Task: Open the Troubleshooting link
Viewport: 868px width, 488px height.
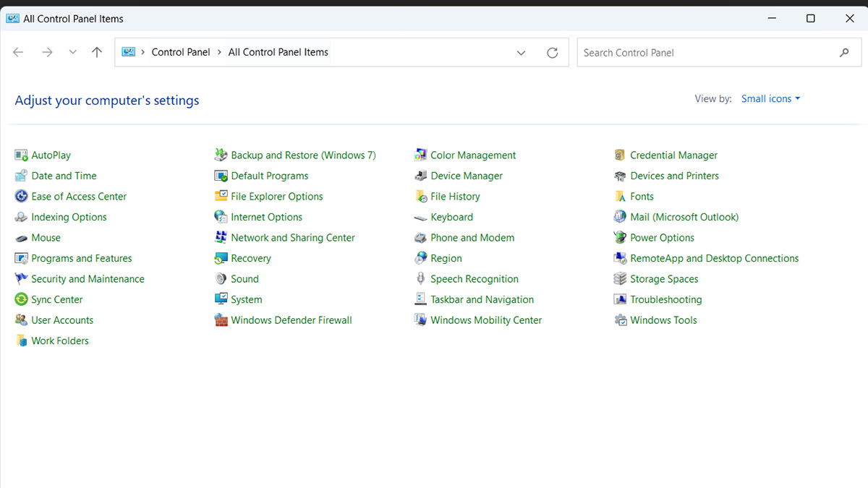Action: (665, 299)
